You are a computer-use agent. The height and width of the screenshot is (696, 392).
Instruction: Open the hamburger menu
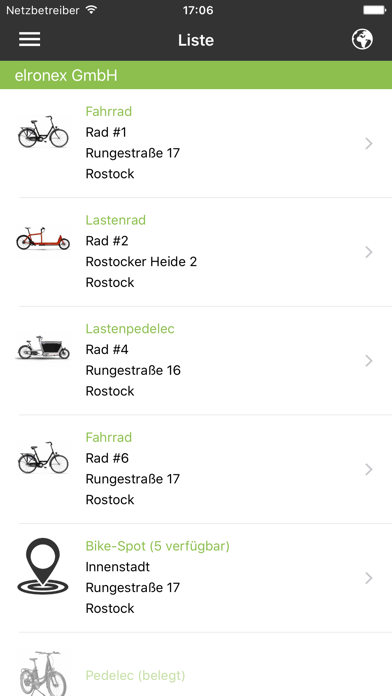point(29,40)
